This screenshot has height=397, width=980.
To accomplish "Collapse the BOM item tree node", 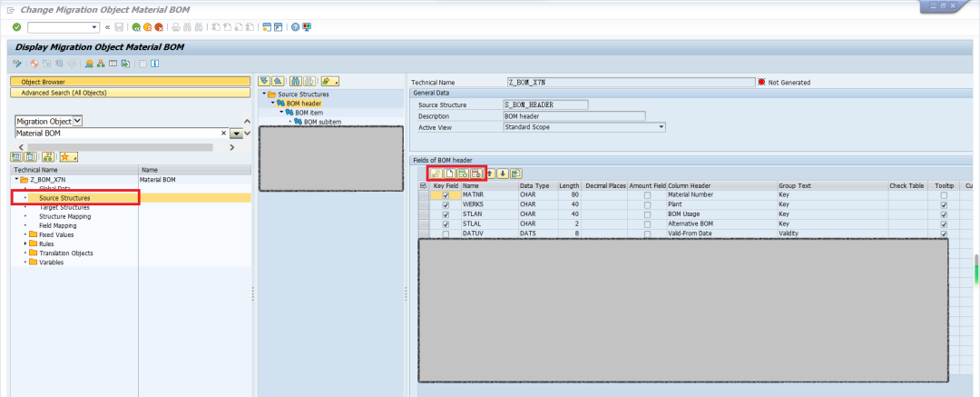I will click(282, 113).
